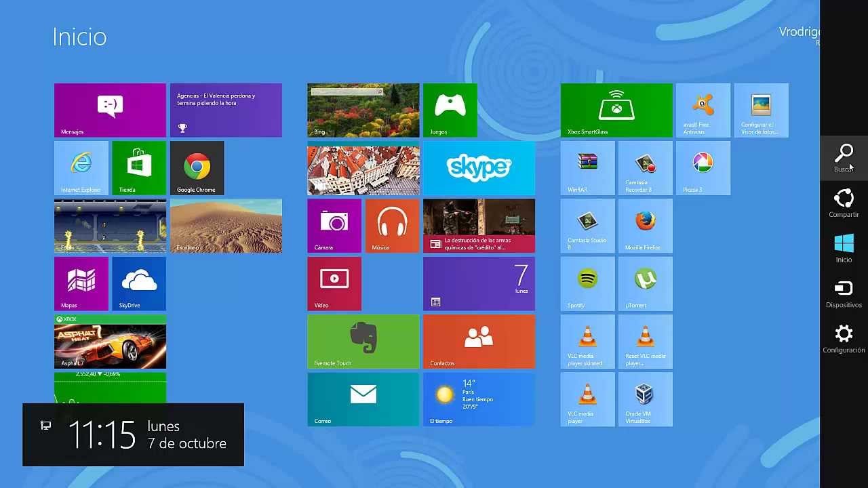
Task: Open the Fotos live tile
Action: click(x=110, y=226)
